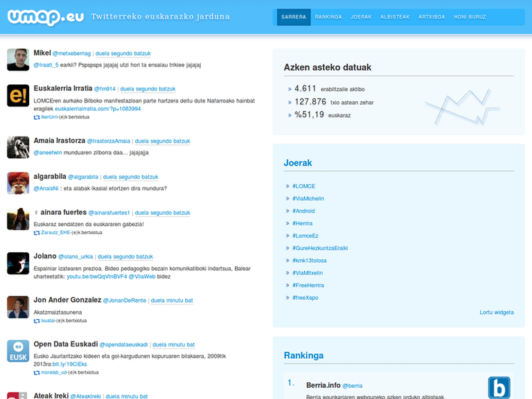
Task: Open the Joerak section heading
Action: (x=298, y=163)
